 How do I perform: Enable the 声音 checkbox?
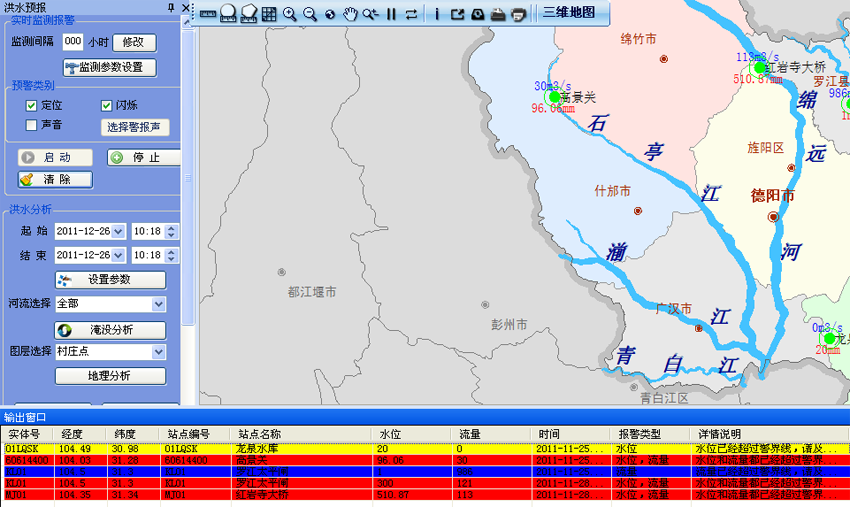point(32,125)
